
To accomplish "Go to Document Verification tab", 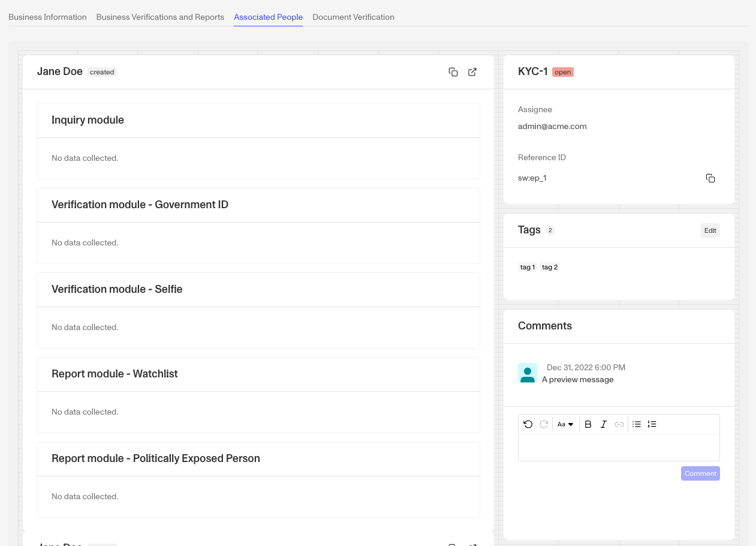I will pos(353,17).
